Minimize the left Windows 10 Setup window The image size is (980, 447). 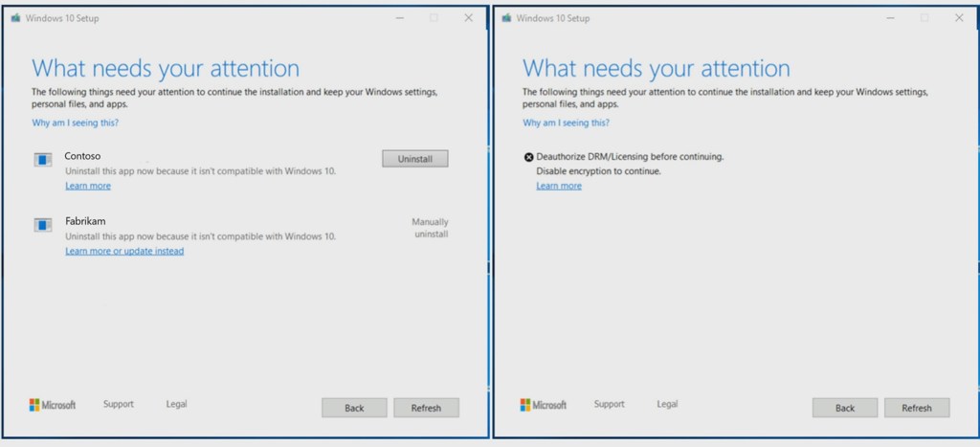coord(400,18)
